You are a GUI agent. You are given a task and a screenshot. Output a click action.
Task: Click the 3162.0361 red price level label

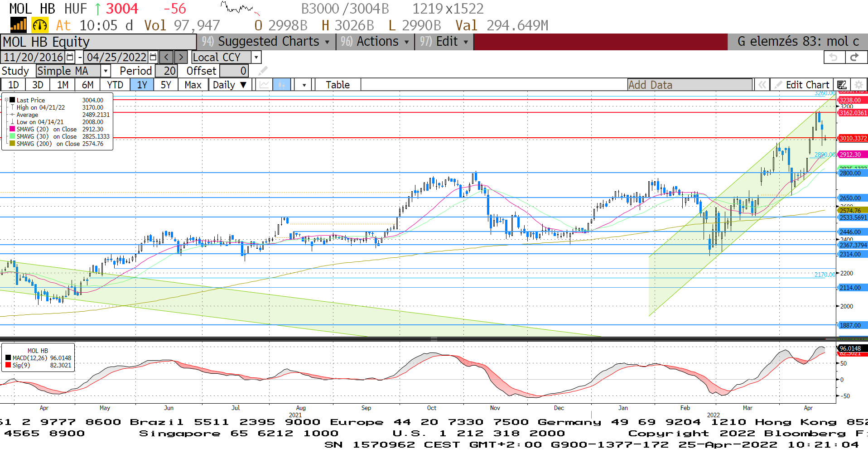click(x=853, y=113)
